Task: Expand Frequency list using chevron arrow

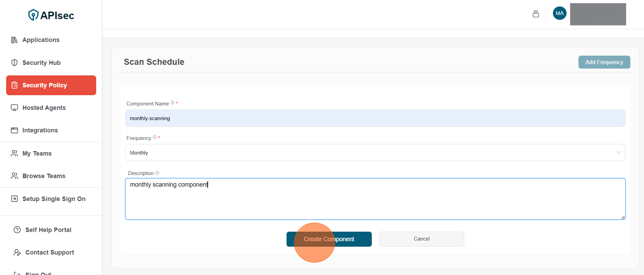Action: point(618,153)
